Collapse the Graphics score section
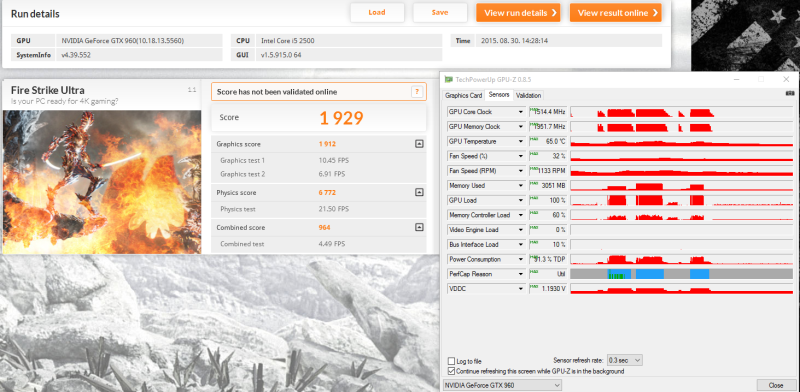 419,144
